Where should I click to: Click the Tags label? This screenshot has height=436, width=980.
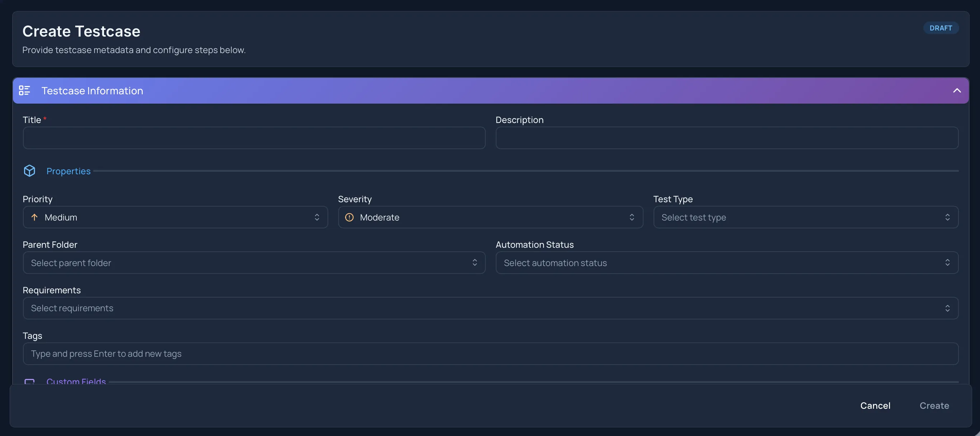tap(32, 336)
